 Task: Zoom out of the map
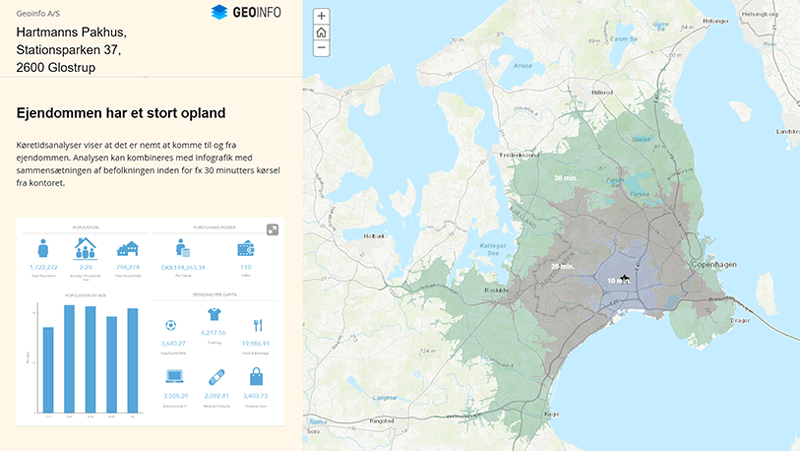[x=321, y=47]
